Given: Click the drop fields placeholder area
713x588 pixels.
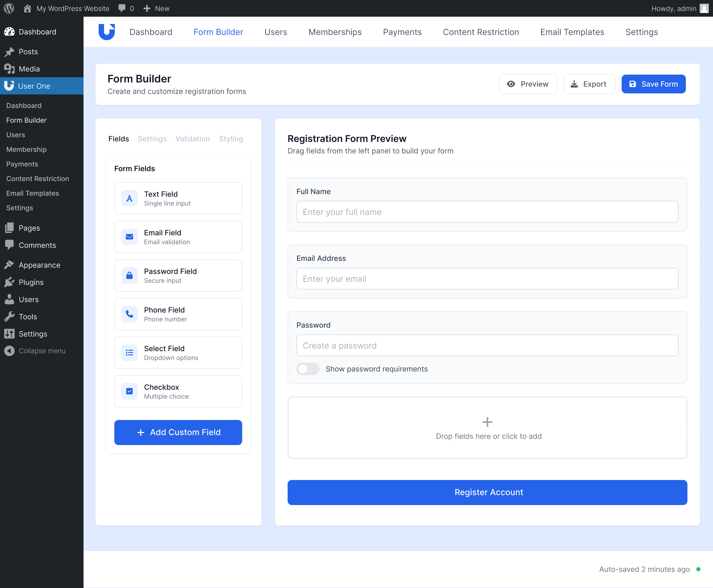Looking at the screenshot, I should [x=488, y=428].
